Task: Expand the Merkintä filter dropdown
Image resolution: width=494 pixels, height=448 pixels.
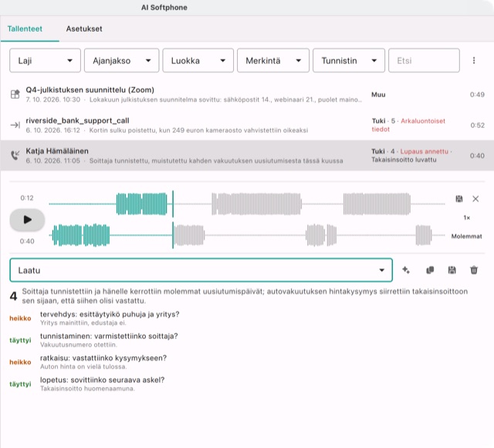Action: click(273, 60)
